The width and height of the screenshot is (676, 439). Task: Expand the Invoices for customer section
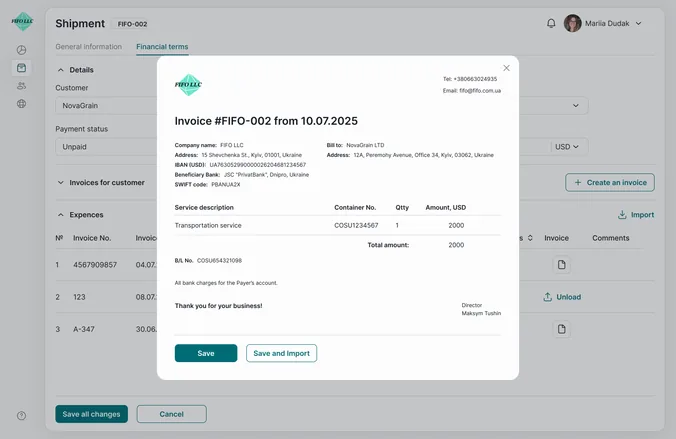pos(61,182)
